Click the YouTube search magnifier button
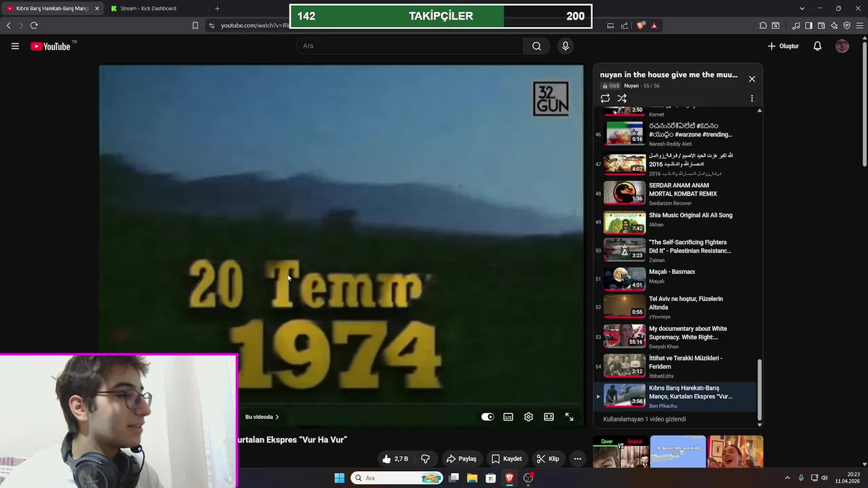The height and width of the screenshot is (488, 868). 536,46
